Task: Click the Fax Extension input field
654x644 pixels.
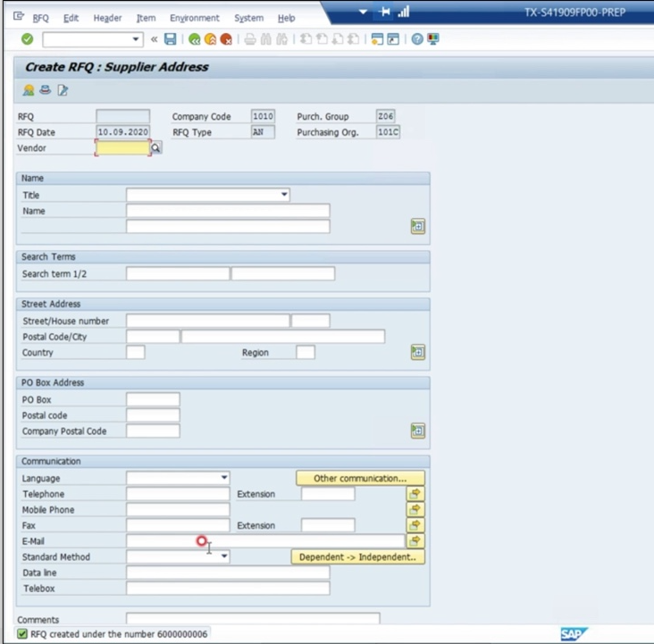Action: click(328, 525)
